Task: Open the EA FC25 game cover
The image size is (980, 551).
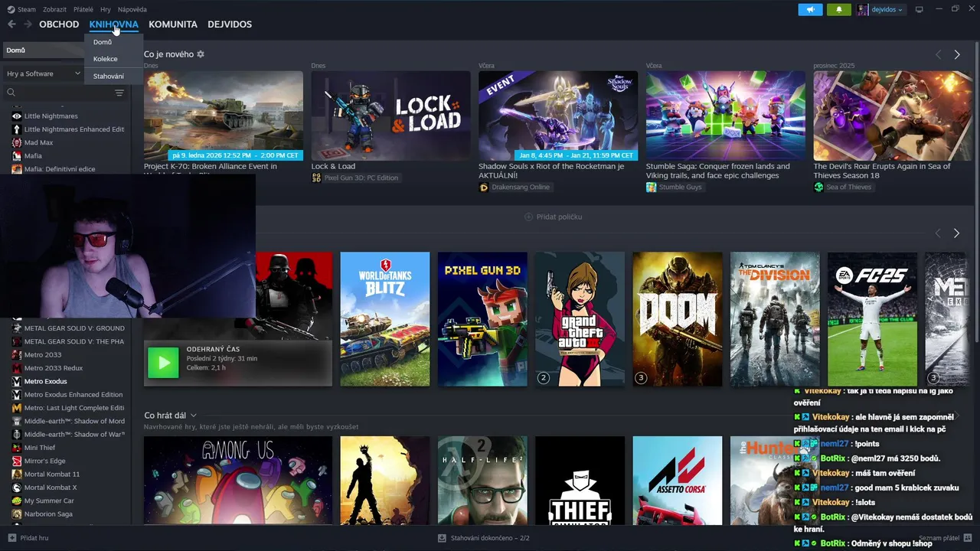Action: point(872,319)
